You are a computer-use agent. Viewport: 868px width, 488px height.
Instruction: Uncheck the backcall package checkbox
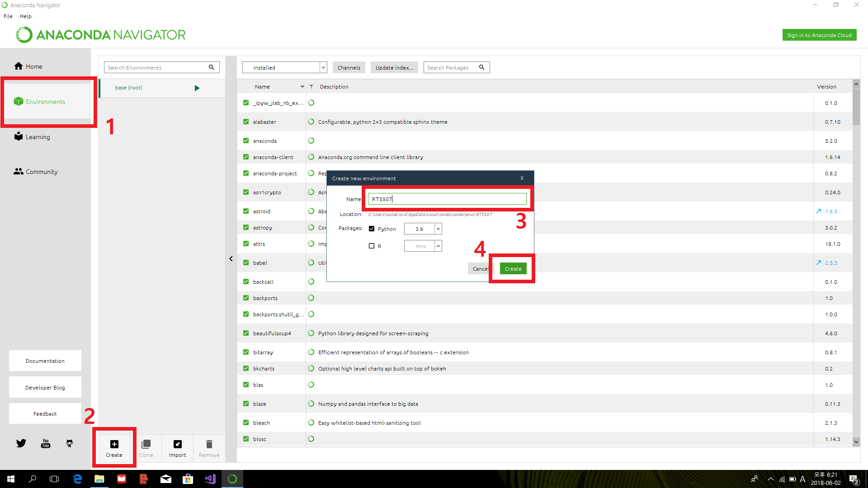coord(246,282)
